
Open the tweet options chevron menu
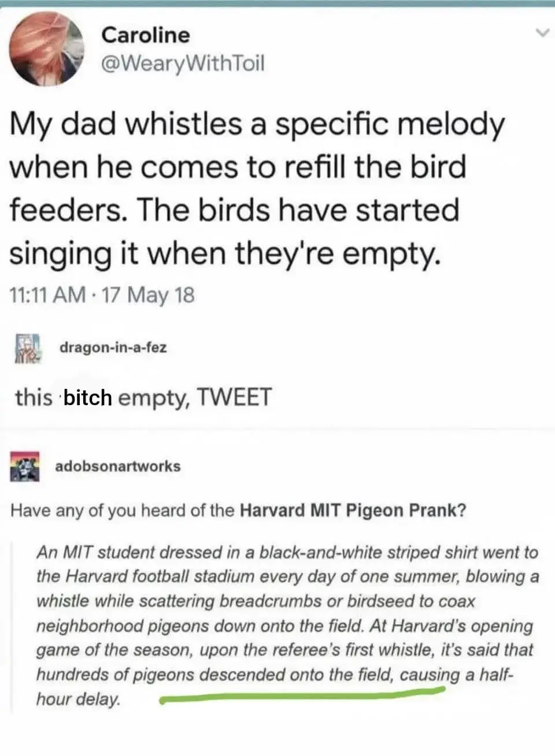tap(541, 34)
